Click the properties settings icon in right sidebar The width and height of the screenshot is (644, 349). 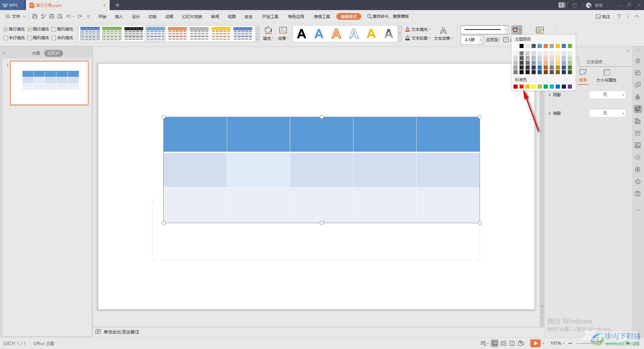click(x=638, y=109)
